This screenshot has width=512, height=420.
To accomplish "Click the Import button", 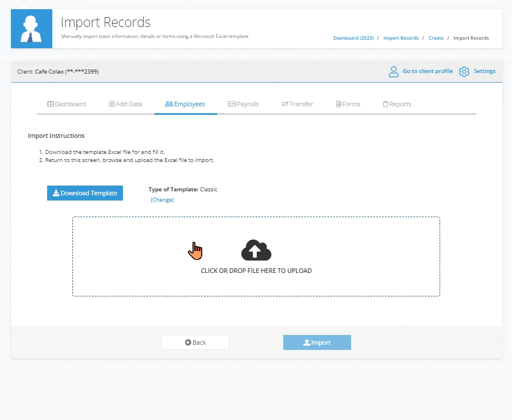I will 317,342.
